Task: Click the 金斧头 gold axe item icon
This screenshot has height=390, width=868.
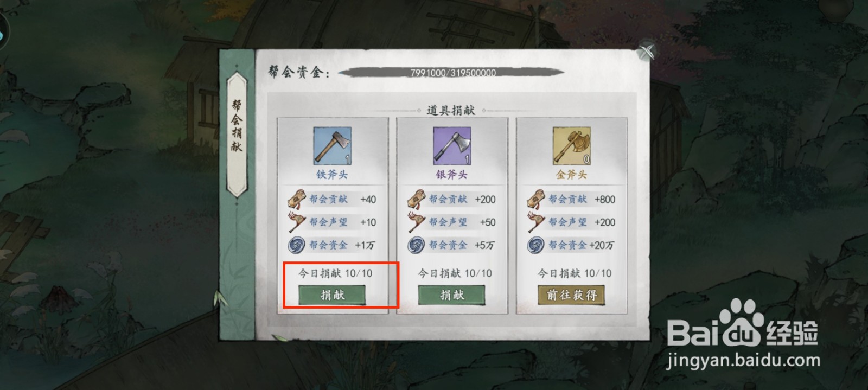Action: point(572,146)
